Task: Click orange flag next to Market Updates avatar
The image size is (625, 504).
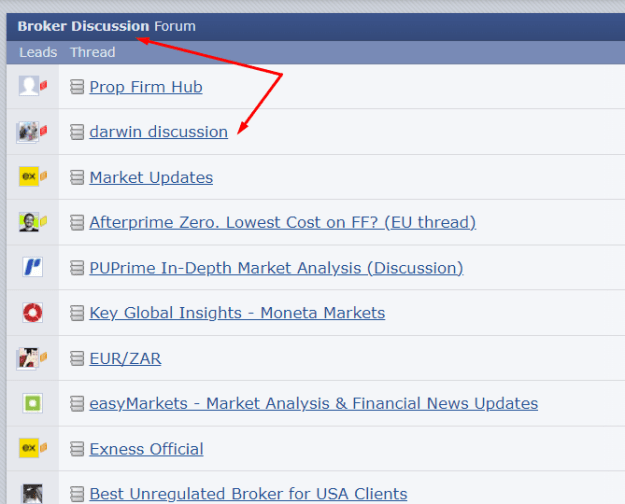Action: click(43, 176)
